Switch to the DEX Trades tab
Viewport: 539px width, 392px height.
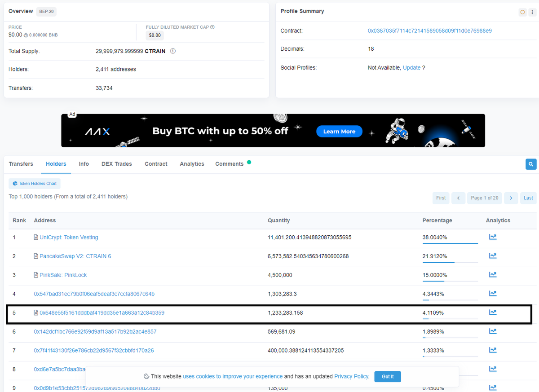(116, 163)
